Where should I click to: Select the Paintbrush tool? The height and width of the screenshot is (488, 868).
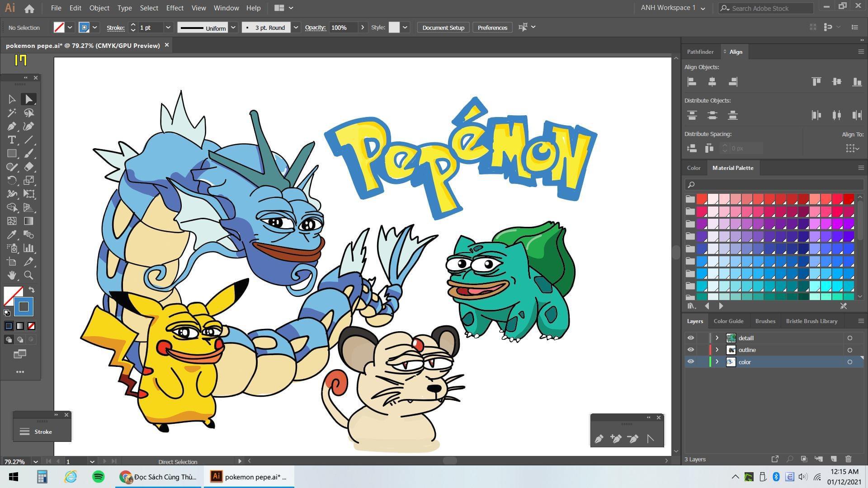tap(29, 154)
